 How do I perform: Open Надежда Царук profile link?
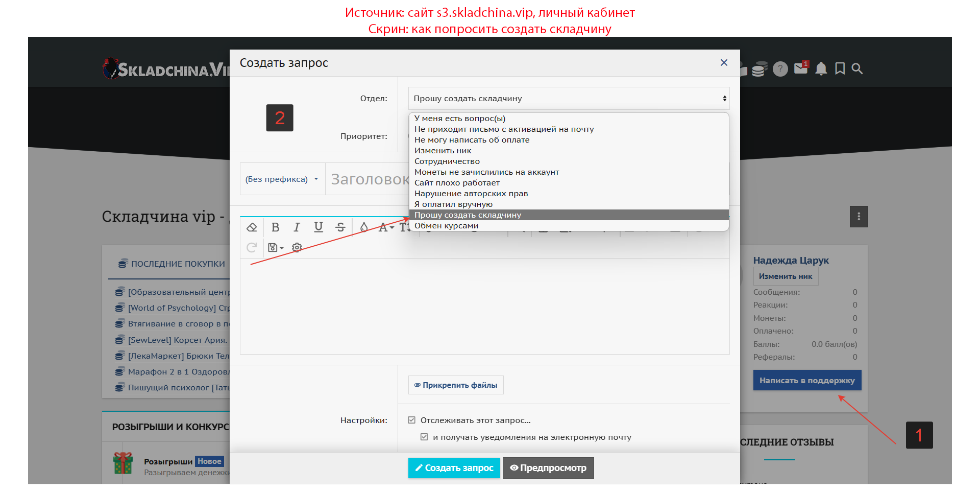[x=791, y=260]
